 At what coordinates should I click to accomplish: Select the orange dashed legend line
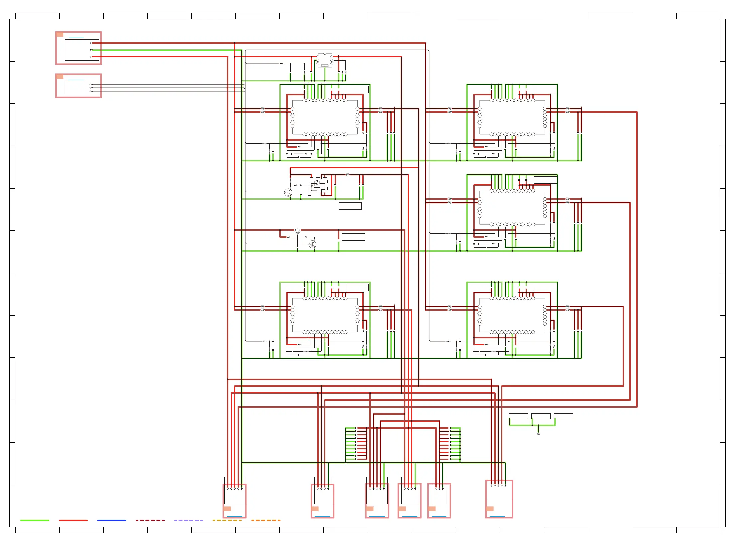tap(266, 520)
